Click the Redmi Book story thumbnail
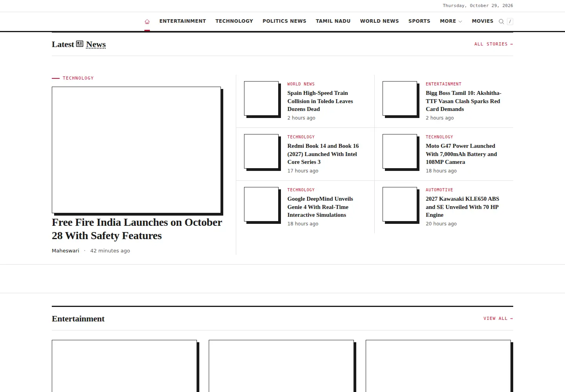Viewport: 565px width, 392px height. (x=261, y=151)
